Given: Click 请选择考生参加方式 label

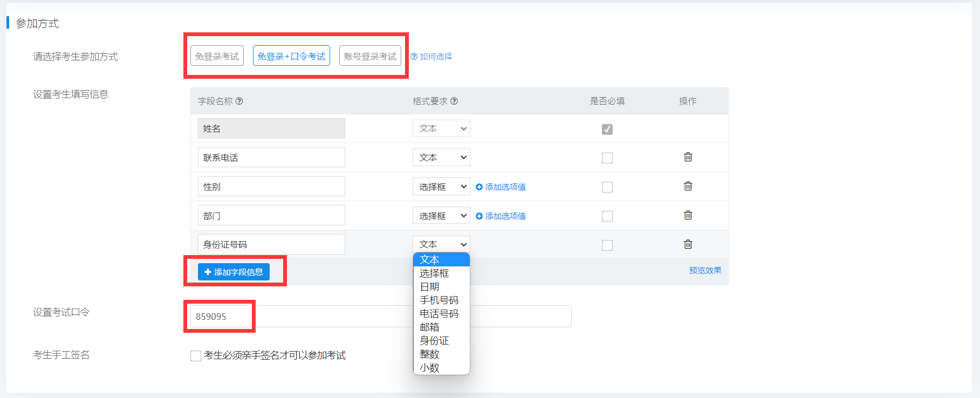Looking at the screenshot, I should (76, 57).
